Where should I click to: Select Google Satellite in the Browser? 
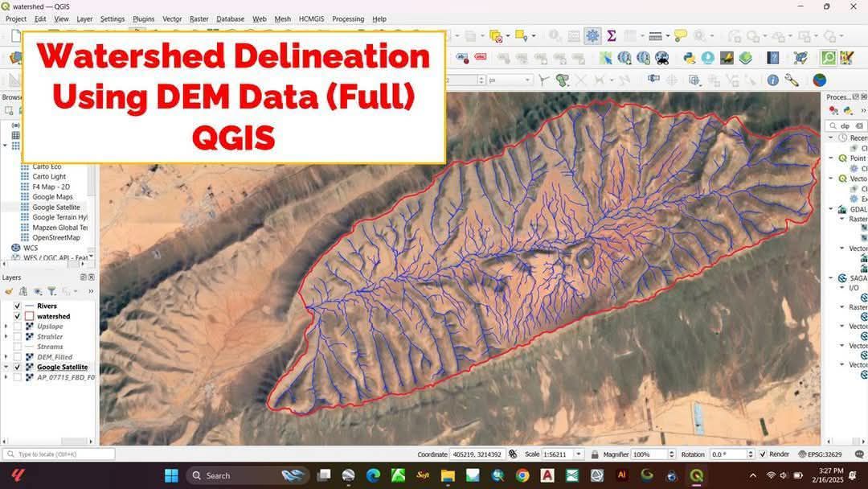(x=56, y=208)
